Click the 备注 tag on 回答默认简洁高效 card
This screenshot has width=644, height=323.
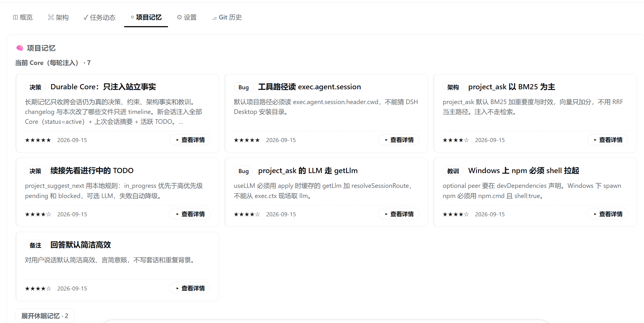coord(35,245)
